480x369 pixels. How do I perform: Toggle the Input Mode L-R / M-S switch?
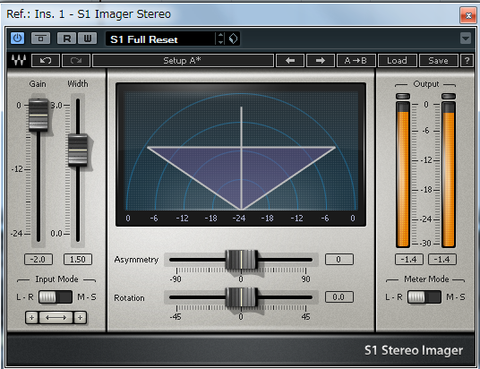(x=55, y=297)
